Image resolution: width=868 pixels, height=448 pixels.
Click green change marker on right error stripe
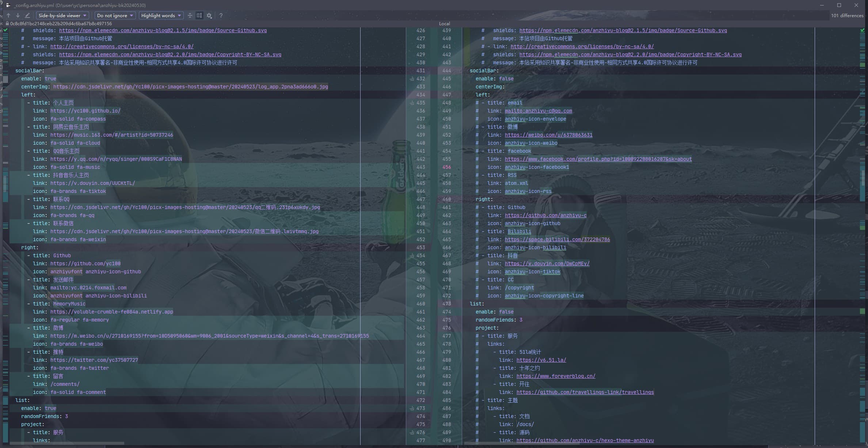pyautogui.click(x=863, y=311)
